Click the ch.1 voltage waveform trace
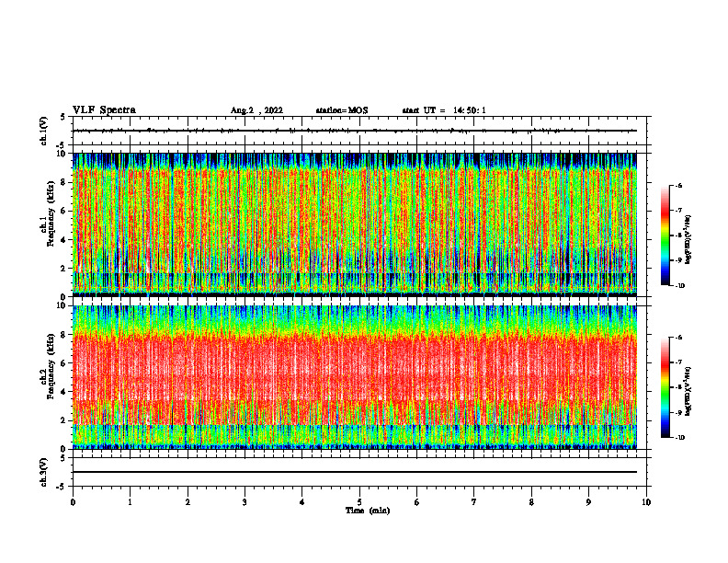728x563 pixels. 355,131
